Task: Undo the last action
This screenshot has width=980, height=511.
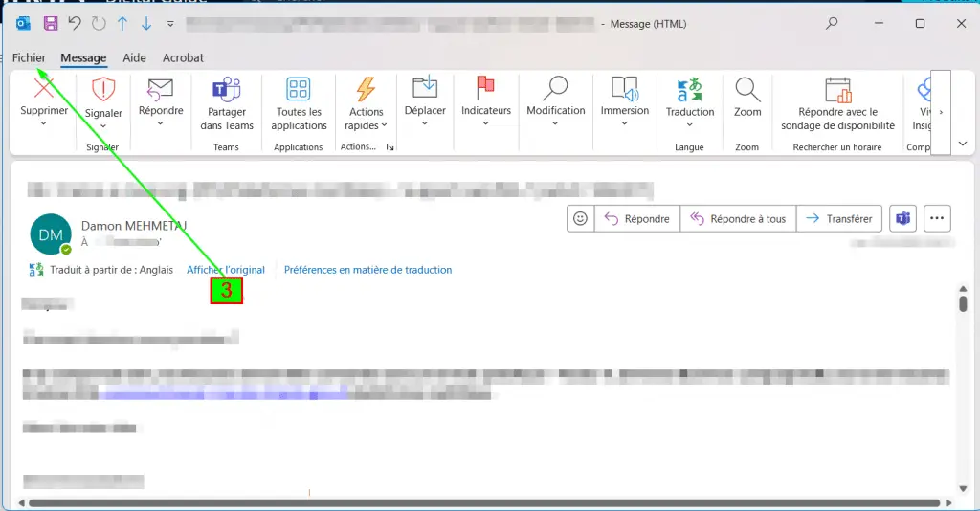Action: tap(75, 24)
